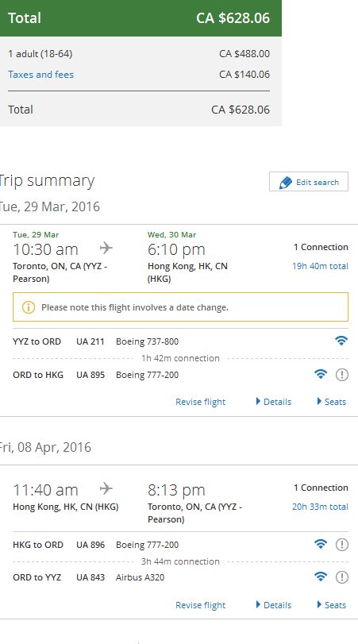Expand Seats for the Hong Kong to Toronto flight
The width and height of the screenshot is (358, 644).
(331, 605)
